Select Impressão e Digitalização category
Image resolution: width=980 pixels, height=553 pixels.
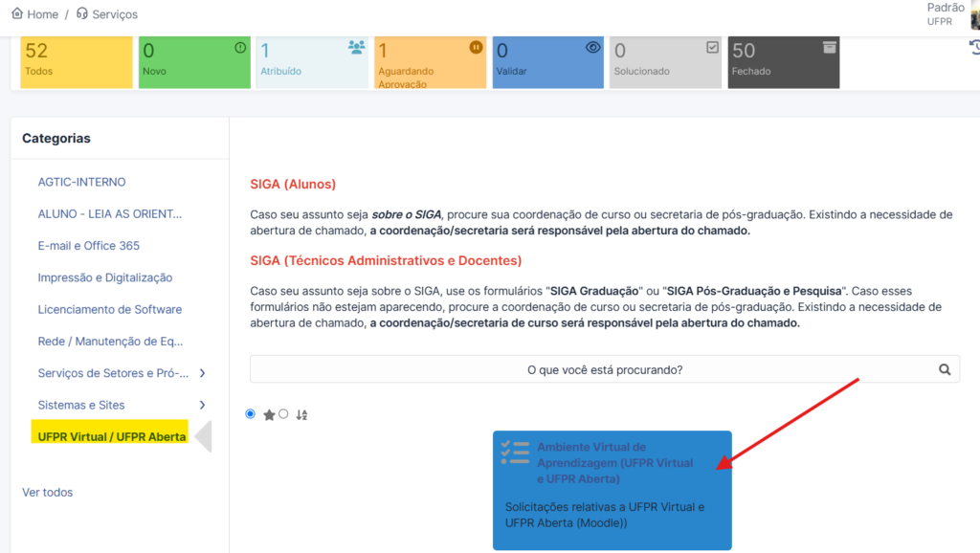pos(105,277)
